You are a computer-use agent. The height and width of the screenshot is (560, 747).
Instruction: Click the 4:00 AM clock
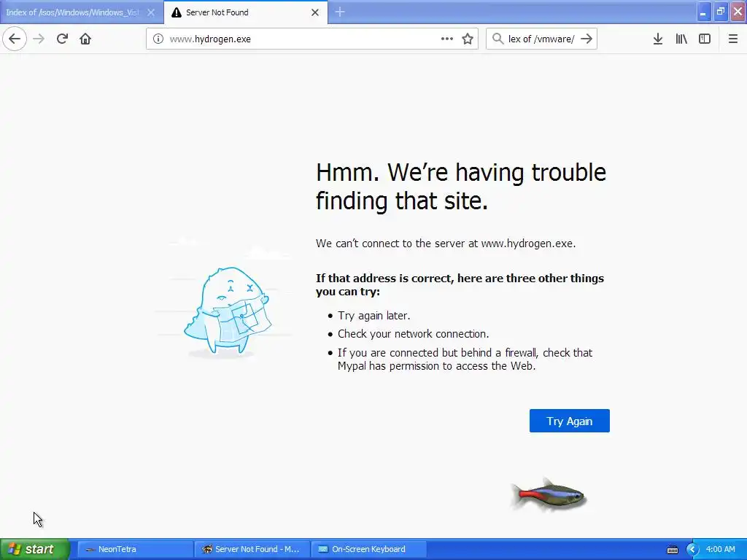click(x=720, y=549)
